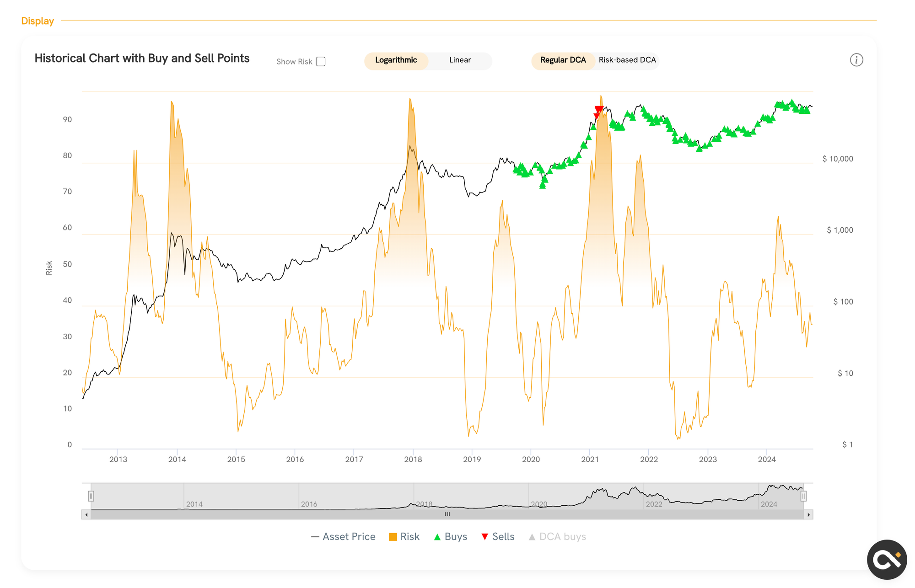Click the left range handle of navigator

coord(91,496)
